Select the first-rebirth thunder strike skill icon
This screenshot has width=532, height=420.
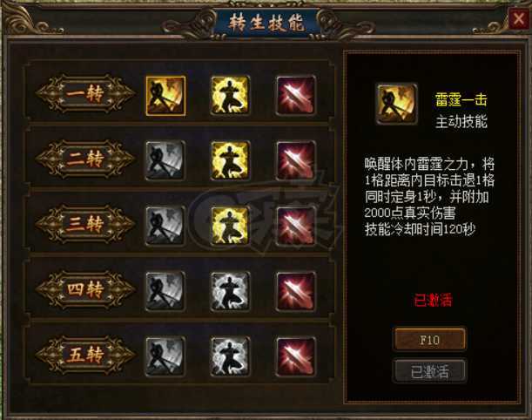pos(165,95)
